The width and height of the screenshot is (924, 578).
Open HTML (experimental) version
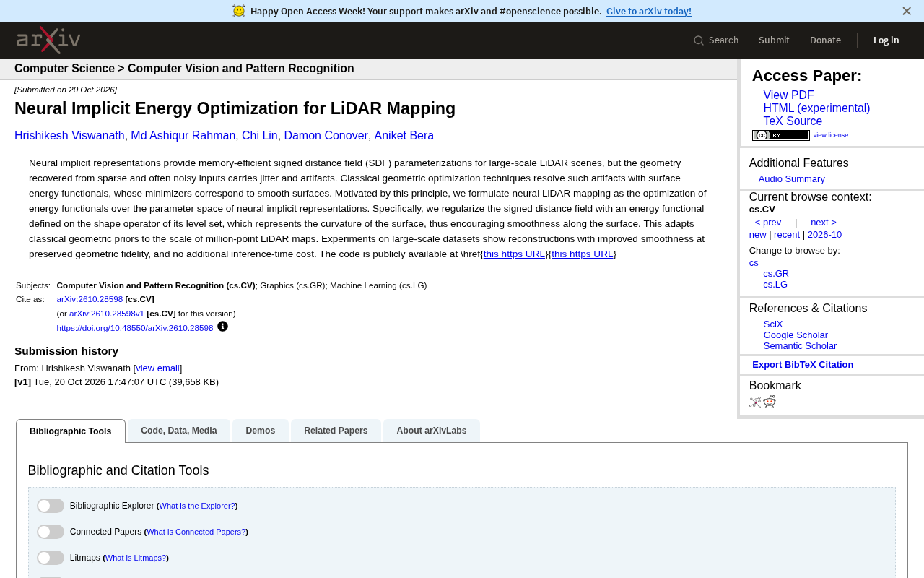pos(816,108)
